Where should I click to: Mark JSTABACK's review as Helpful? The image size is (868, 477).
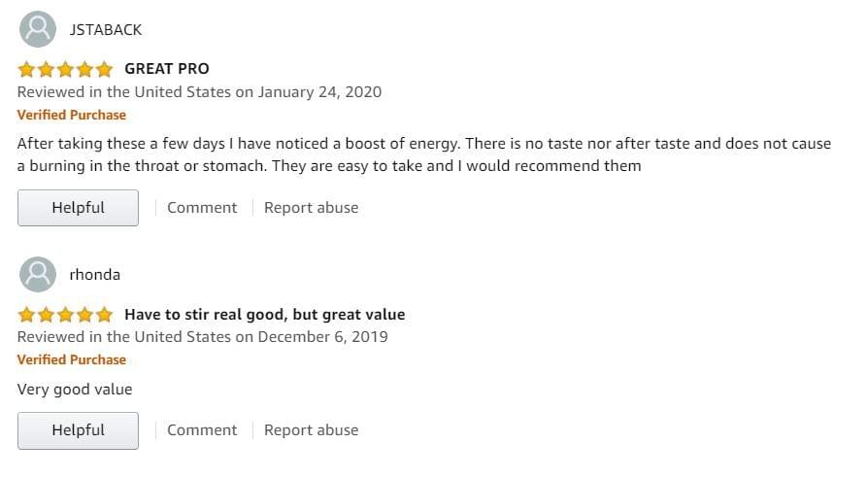(78, 208)
